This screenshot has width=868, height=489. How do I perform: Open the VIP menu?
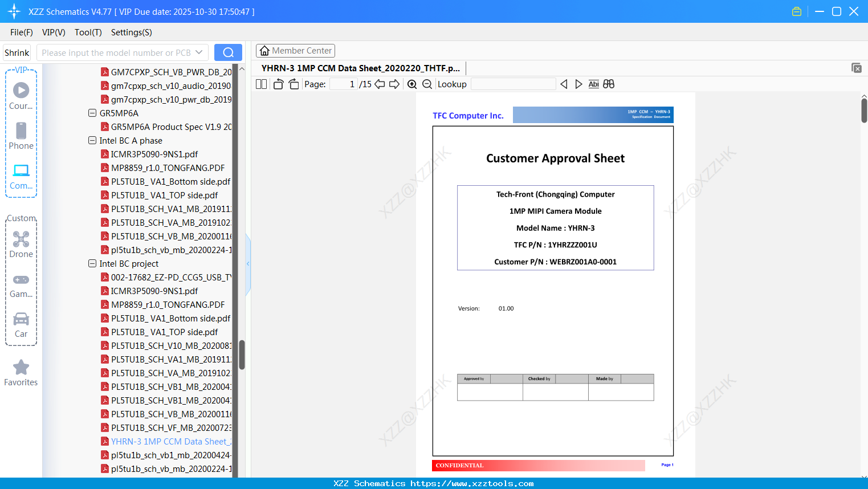(x=54, y=32)
